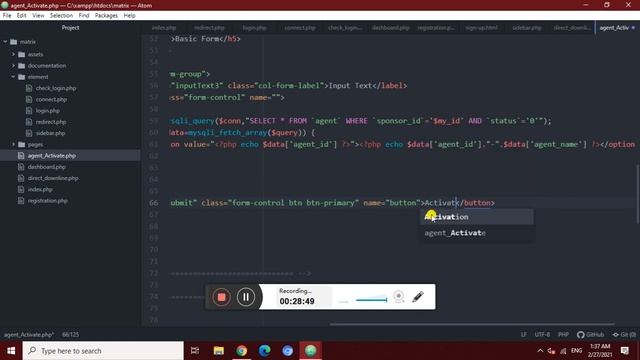Open redirect.php in the tree
Viewport: 640px width, 360px height.
point(51,122)
